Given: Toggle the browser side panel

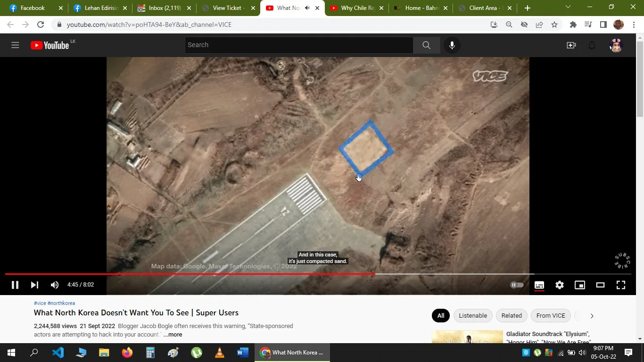Looking at the screenshot, I should click(x=603, y=25).
